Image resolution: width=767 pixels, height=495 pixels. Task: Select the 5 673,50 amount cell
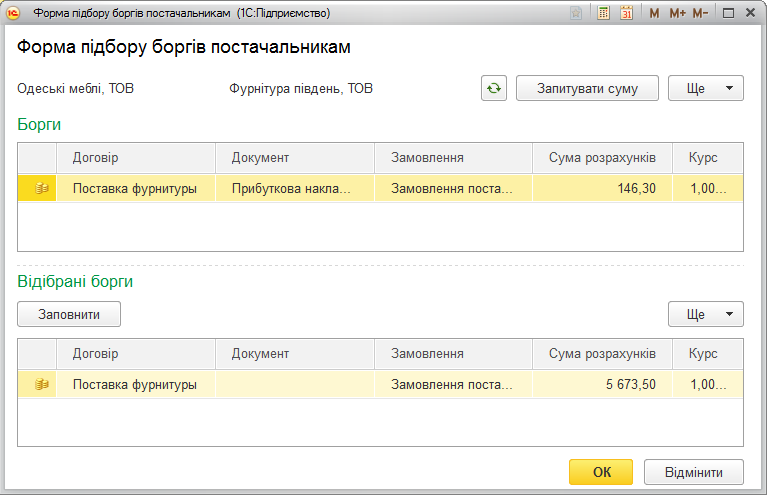(602, 384)
